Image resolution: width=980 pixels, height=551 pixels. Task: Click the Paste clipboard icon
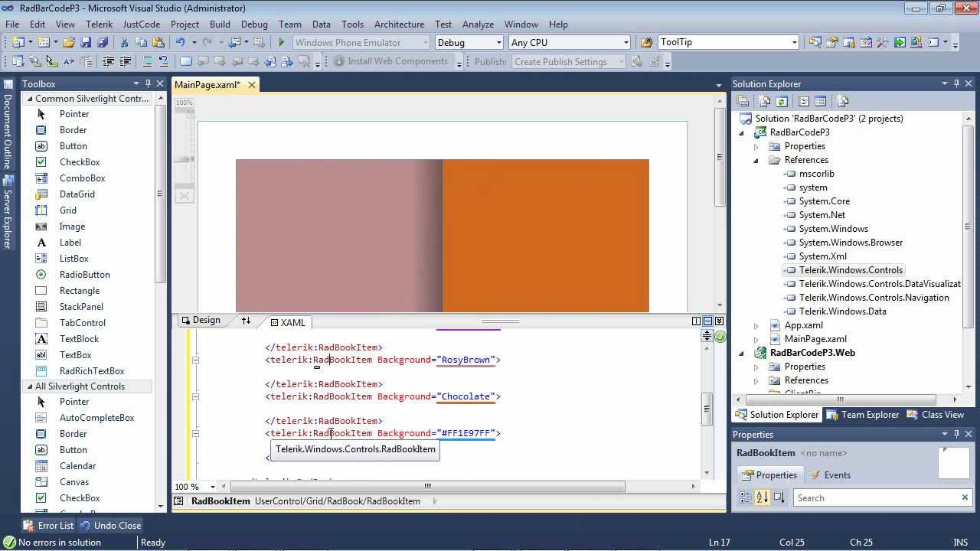coord(158,43)
